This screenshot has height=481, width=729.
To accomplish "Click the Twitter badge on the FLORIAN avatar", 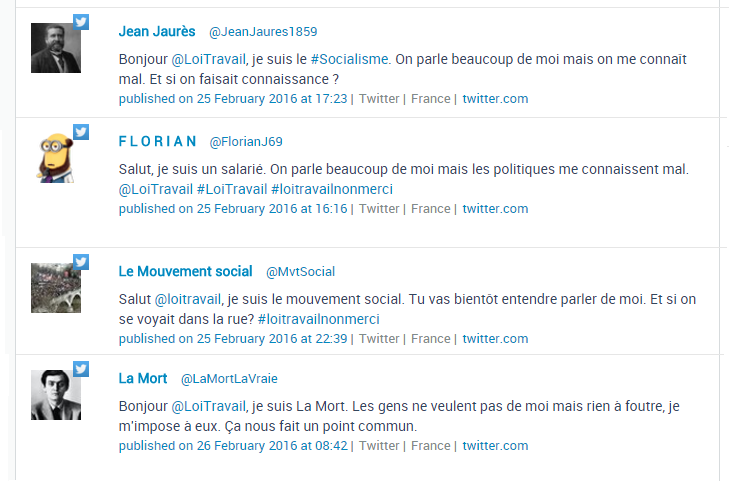I will pyautogui.click(x=81, y=131).
